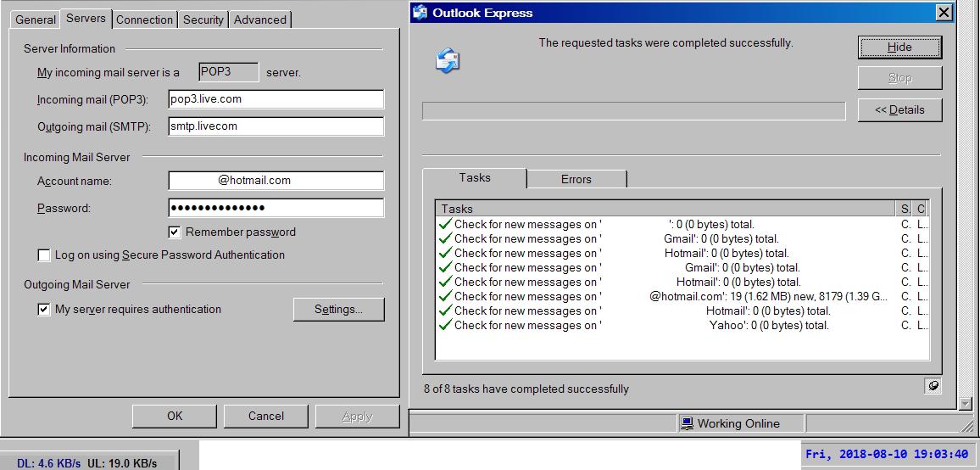Collapse the task list with the Details button
The width and height of the screenshot is (980, 470).
tap(899, 110)
